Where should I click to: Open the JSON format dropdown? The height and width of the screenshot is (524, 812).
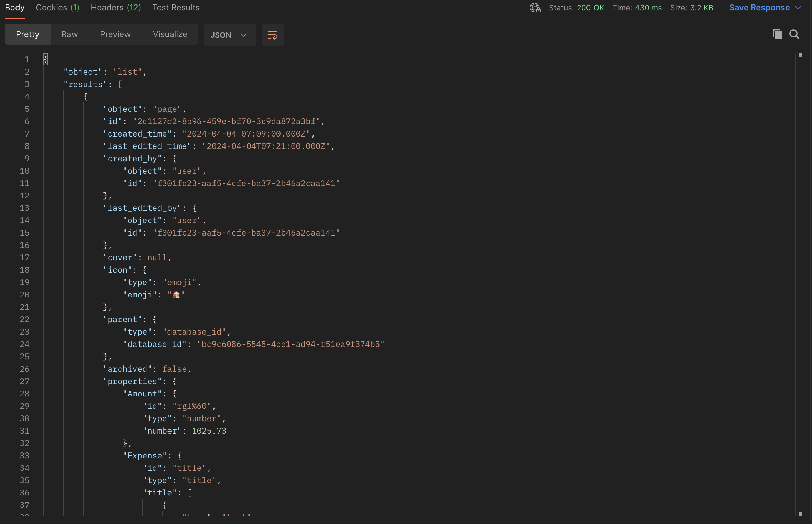[x=244, y=35]
